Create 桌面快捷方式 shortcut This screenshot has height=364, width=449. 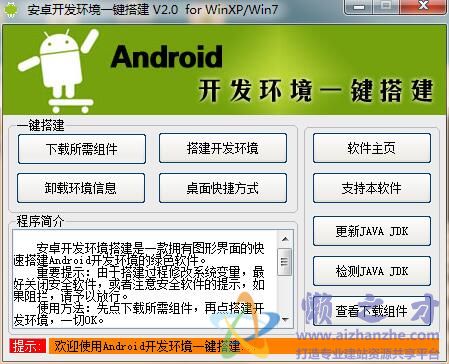point(223,188)
